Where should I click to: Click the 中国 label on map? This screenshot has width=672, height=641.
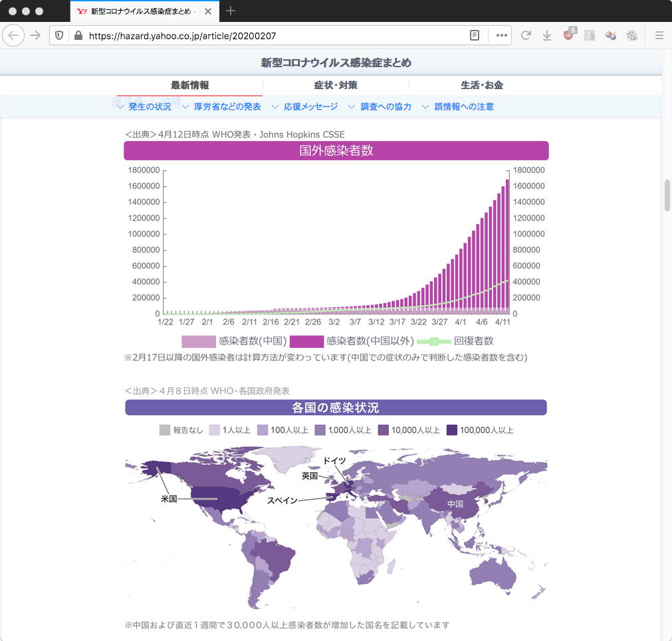[455, 504]
